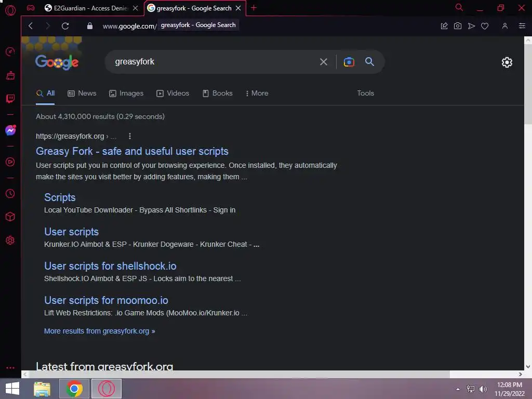Open User scripts for moomoo.io
The height and width of the screenshot is (399, 532).
point(106,300)
